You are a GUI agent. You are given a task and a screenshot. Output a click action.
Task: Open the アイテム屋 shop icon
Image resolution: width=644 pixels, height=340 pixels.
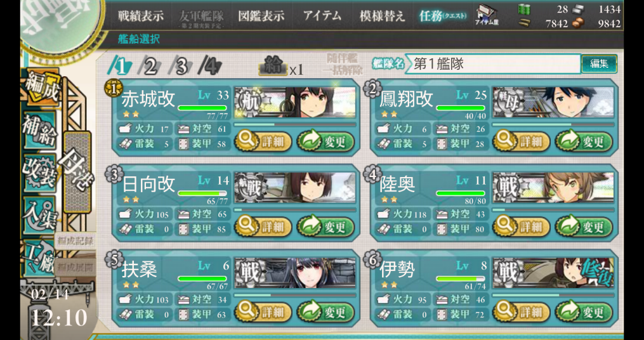487,16
